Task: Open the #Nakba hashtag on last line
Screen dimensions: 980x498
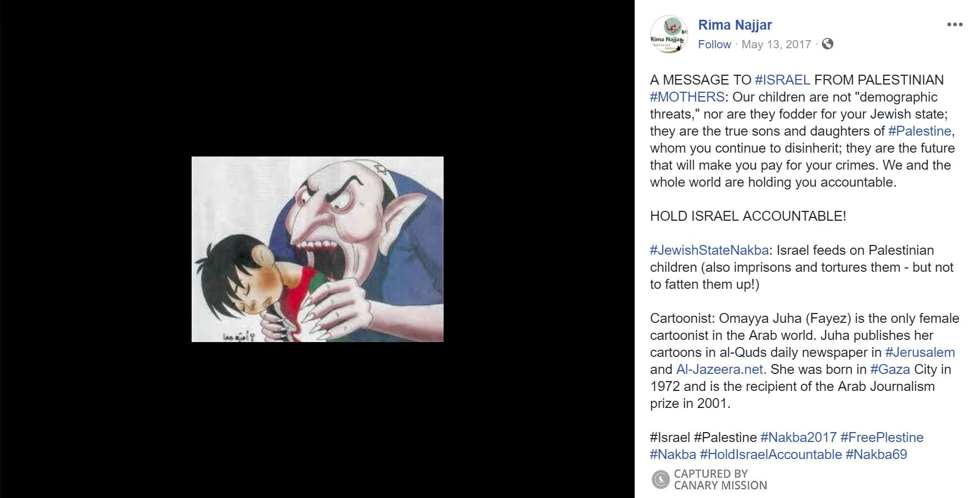Action: coord(673,454)
